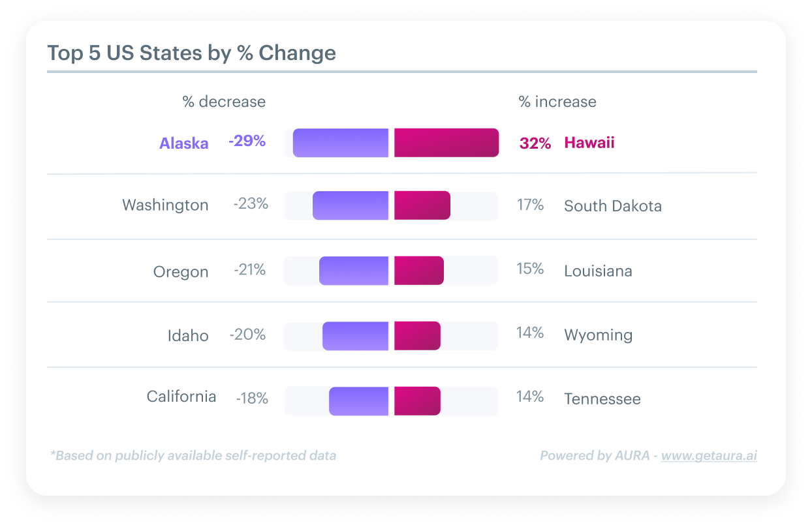The image size is (812, 527).
Task: Select South Dakota's magenta increase bar
Action: click(x=422, y=205)
